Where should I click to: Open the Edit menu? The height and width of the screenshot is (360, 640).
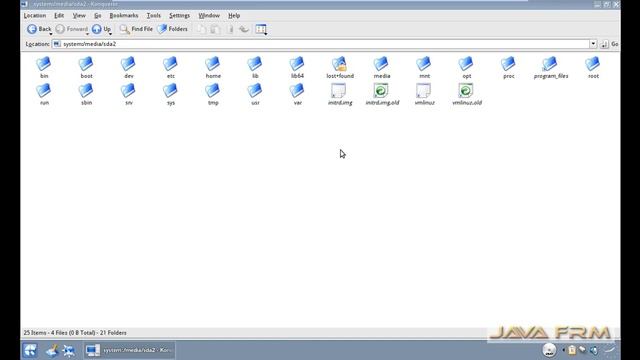[59, 16]
